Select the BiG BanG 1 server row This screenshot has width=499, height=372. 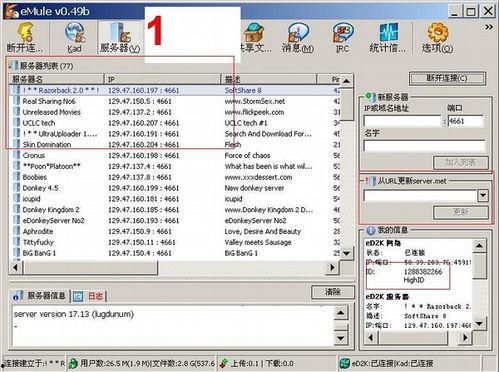(175, 253)
